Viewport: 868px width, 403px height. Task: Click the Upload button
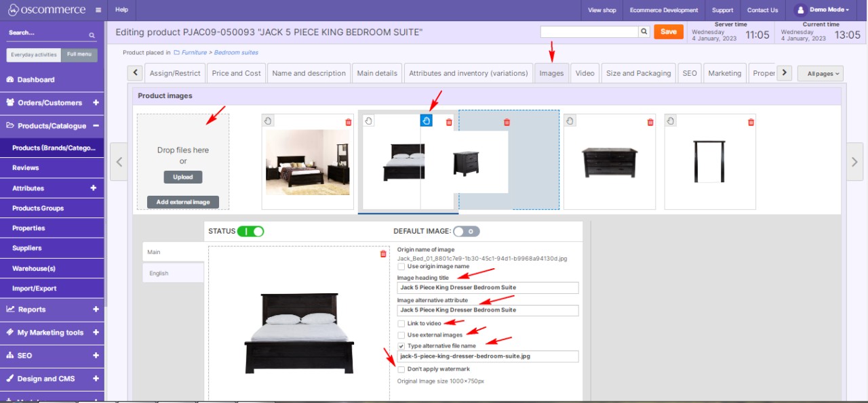pyautogui.click(x=183, y=177)
